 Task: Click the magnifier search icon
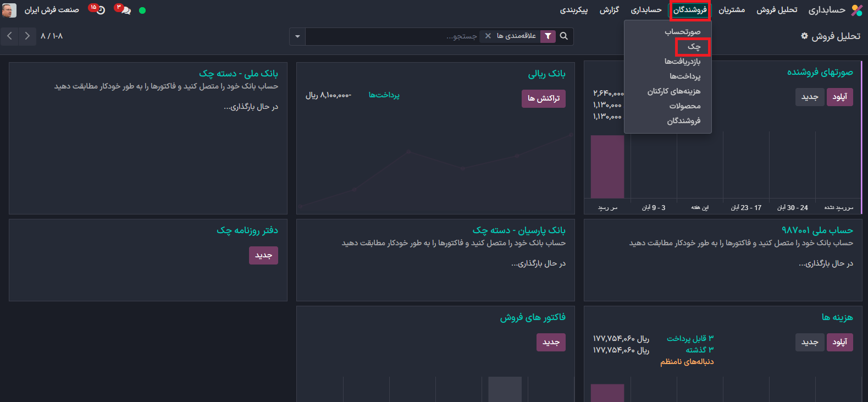(563, 36)
